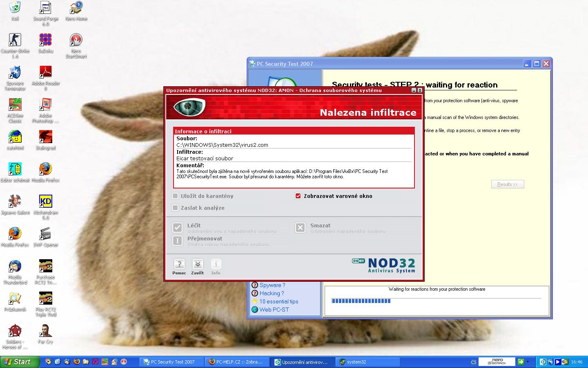Click the NOD32 tray icon

(x=543, y=362)
